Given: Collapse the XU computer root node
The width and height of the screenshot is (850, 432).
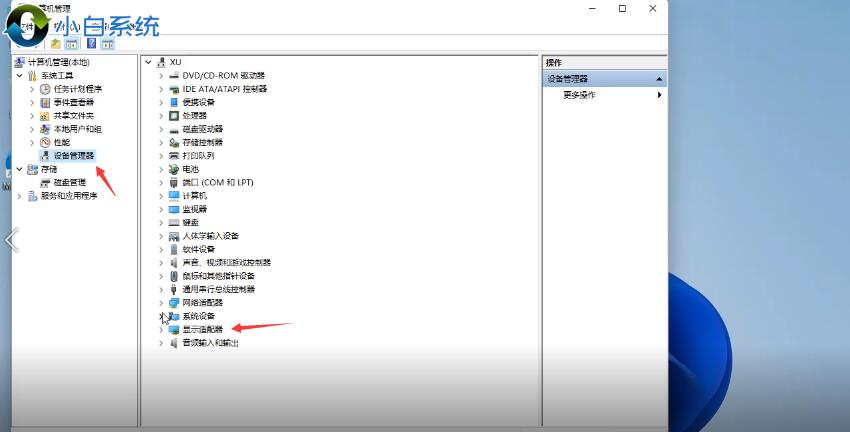Looking at the screenshot, I should coord(149,62).
